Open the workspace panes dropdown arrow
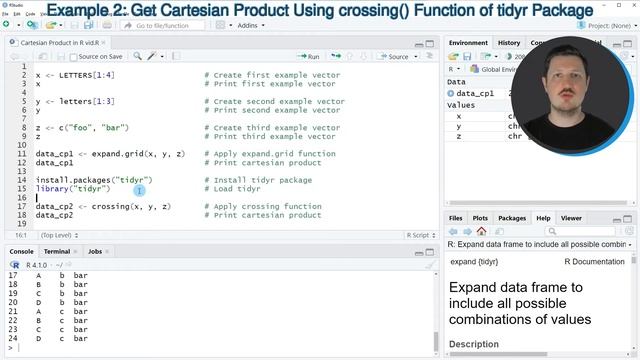This screenshot has width=640, height=360. 231,25
